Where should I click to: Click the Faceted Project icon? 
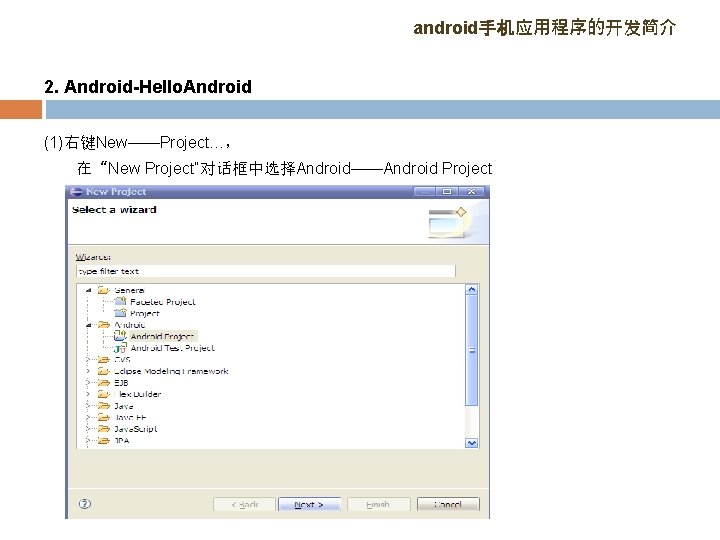coord(120,301)
